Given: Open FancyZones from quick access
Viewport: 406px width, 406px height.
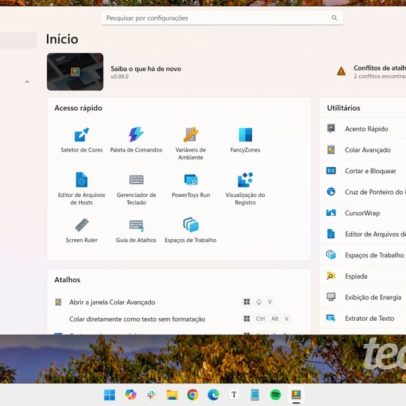Looking at the screenshot, I should click(x=245, y=140).
